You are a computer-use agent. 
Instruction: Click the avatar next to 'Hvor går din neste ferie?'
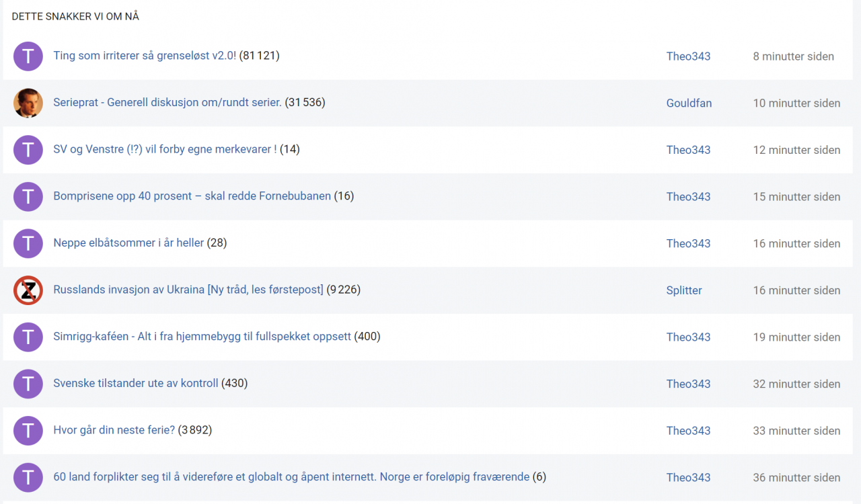28,431
